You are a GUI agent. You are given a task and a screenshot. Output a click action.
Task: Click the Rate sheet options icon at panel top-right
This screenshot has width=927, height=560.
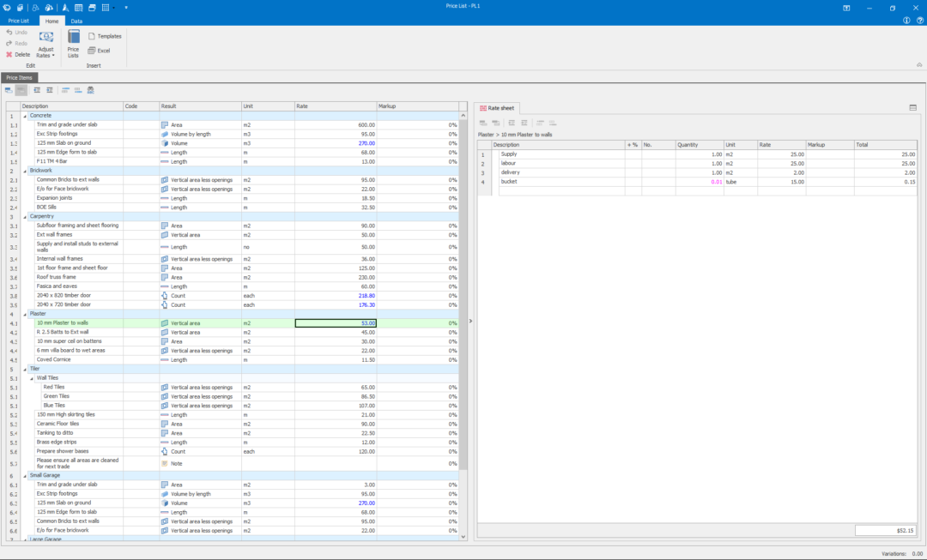click(912, 106)
